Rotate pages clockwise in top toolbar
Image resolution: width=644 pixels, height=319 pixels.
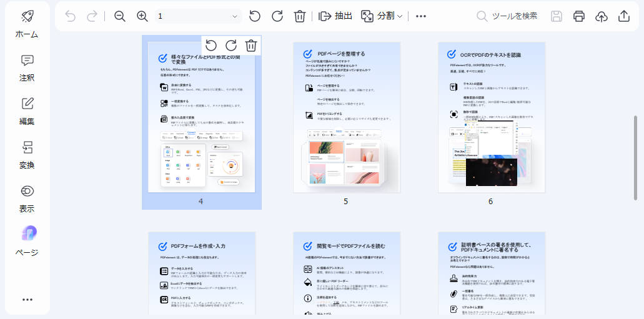point(277,16)
